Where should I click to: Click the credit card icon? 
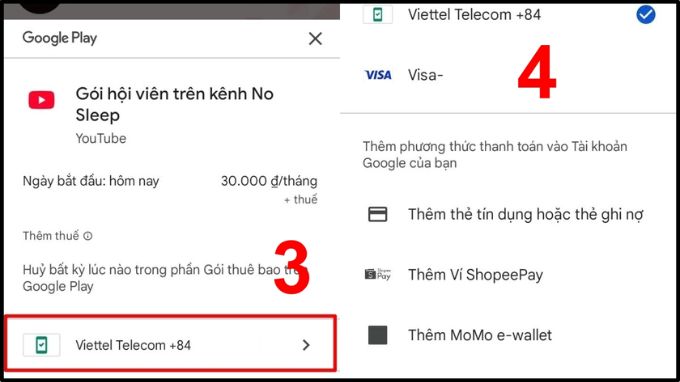pyautogui.click(x=378, y=214)
